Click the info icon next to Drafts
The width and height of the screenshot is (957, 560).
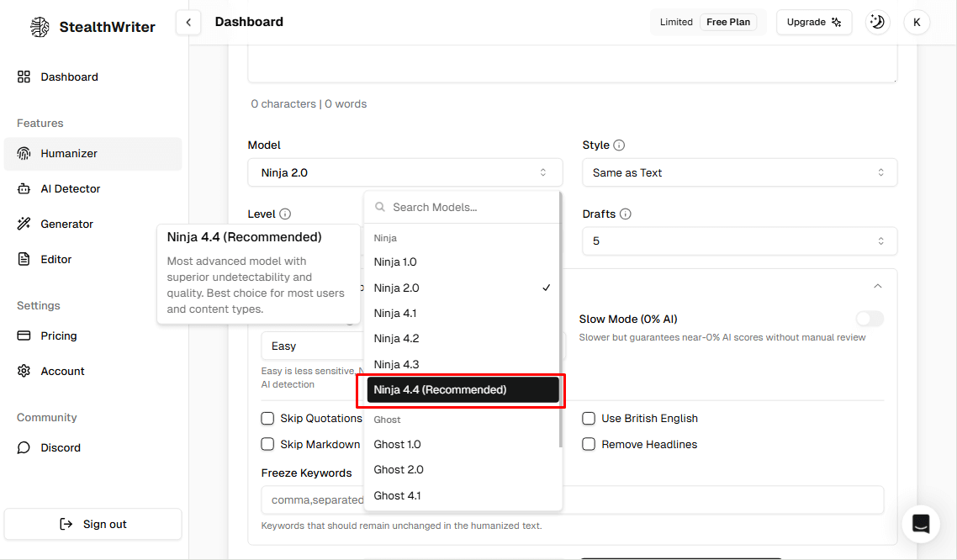click(625, 214)
